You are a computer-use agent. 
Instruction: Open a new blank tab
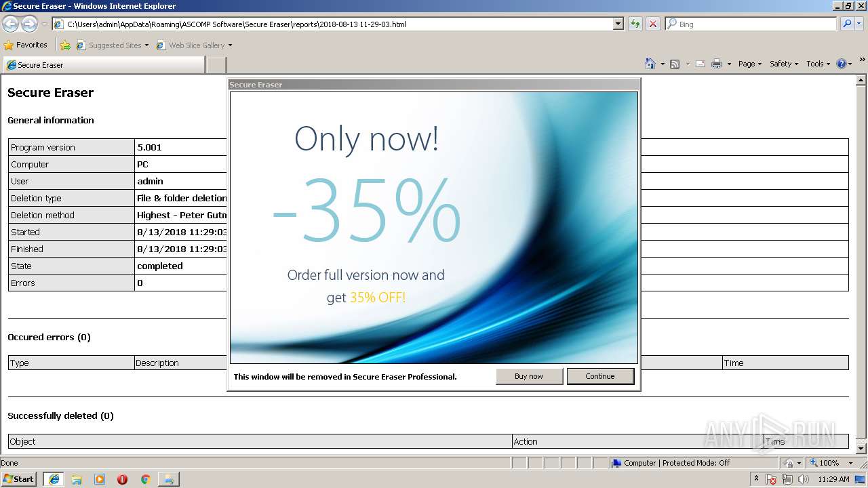click(x=216, y=65)
